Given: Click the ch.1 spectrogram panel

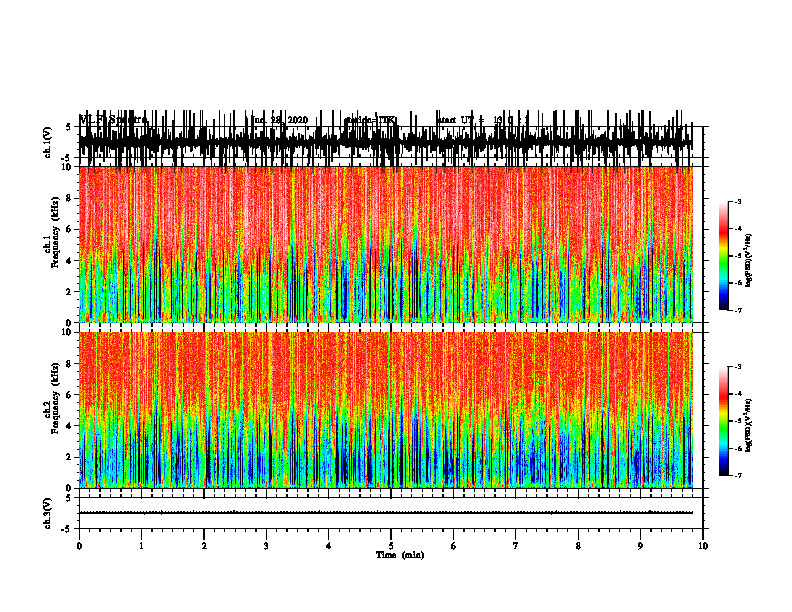Looking at the screenshot, I should [386, 244].
